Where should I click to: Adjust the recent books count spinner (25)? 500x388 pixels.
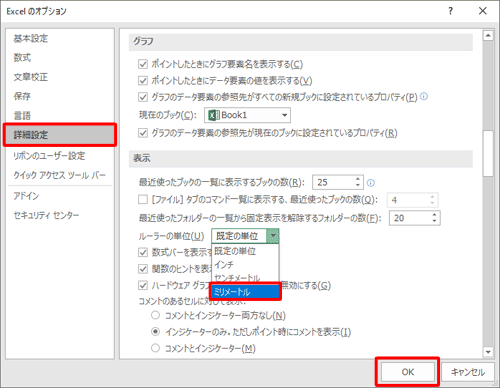point(358,182)
